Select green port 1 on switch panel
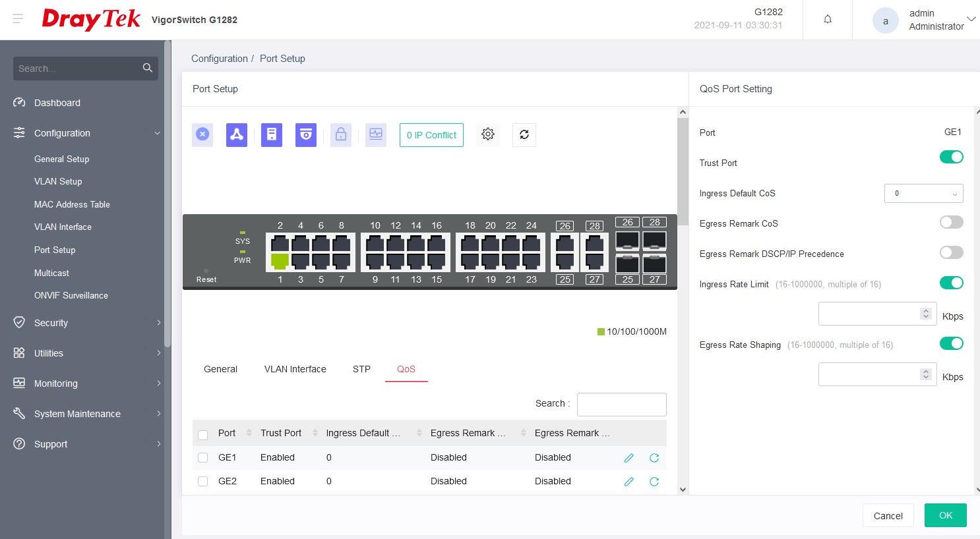Image resolution: width=980 pixels, height=539 pixels. click(x=280, y=261)
